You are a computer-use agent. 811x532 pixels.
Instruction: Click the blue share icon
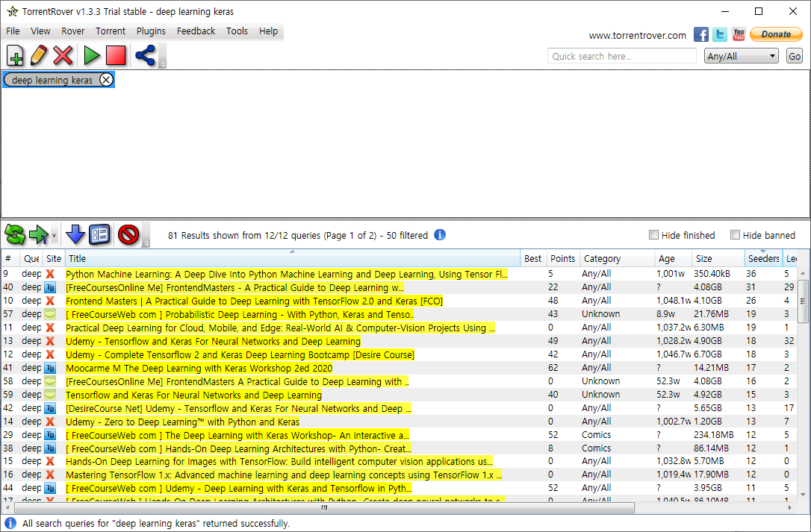[x=145, y=55]
